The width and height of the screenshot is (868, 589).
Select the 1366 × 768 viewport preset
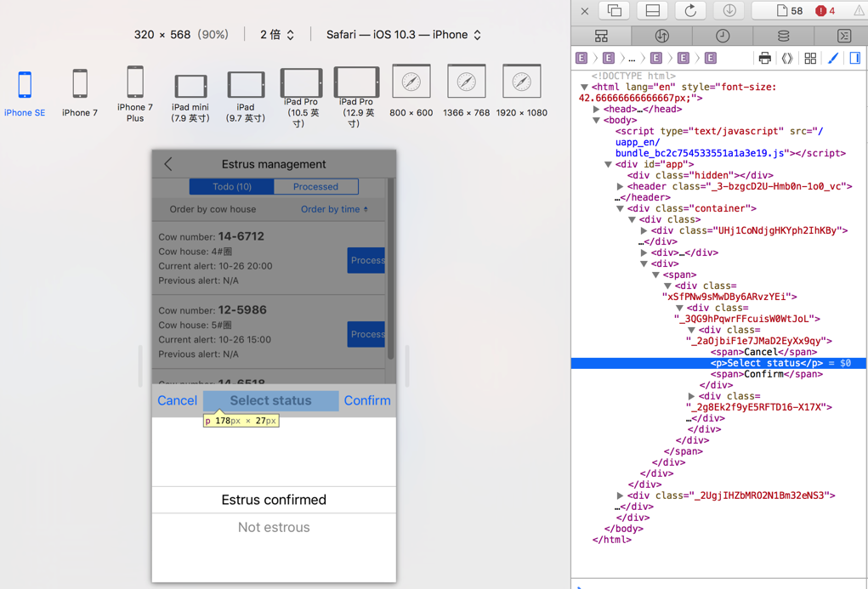click(x=467, y=91)
